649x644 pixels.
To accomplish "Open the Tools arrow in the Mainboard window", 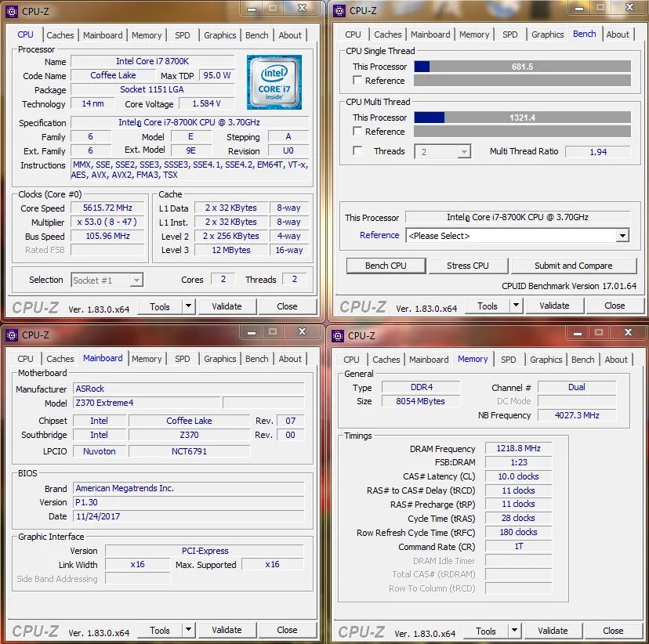I will tap(188, 630).
